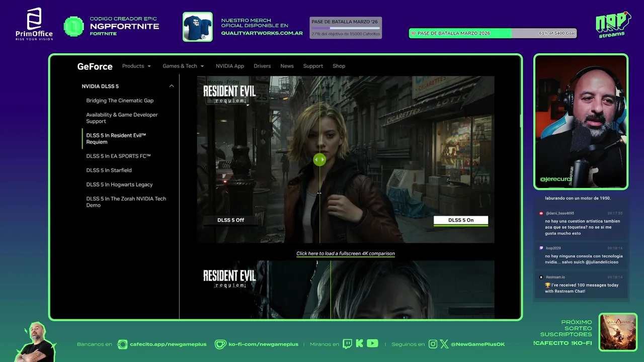Click the X icon in footer
The height and width of the screenshot is (362, 644).
(x=444, y=344)
